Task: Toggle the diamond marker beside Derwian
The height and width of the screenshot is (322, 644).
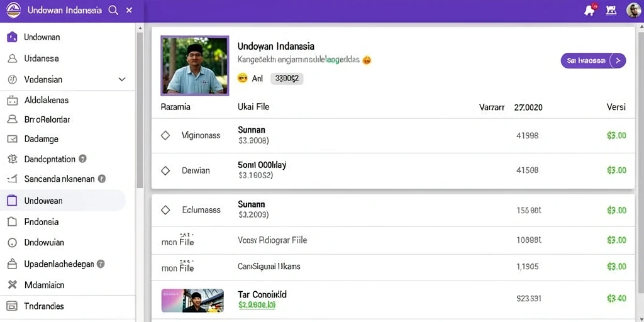Action: click(x=165, y=170)
